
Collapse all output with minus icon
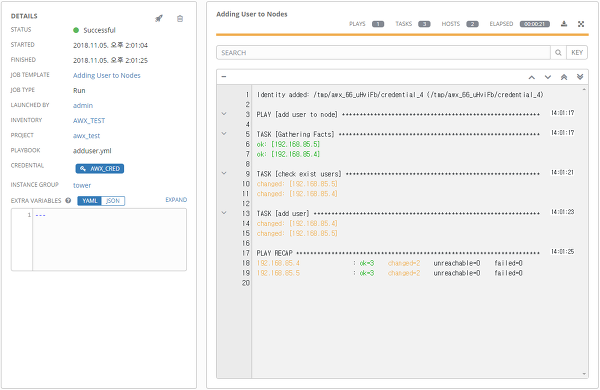224,77
